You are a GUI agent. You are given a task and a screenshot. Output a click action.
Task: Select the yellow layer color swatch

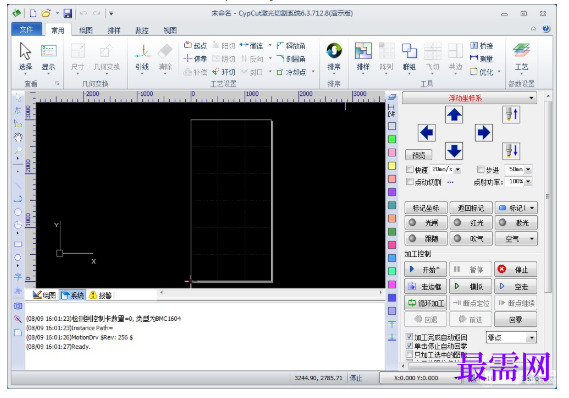tap(392, 165)
